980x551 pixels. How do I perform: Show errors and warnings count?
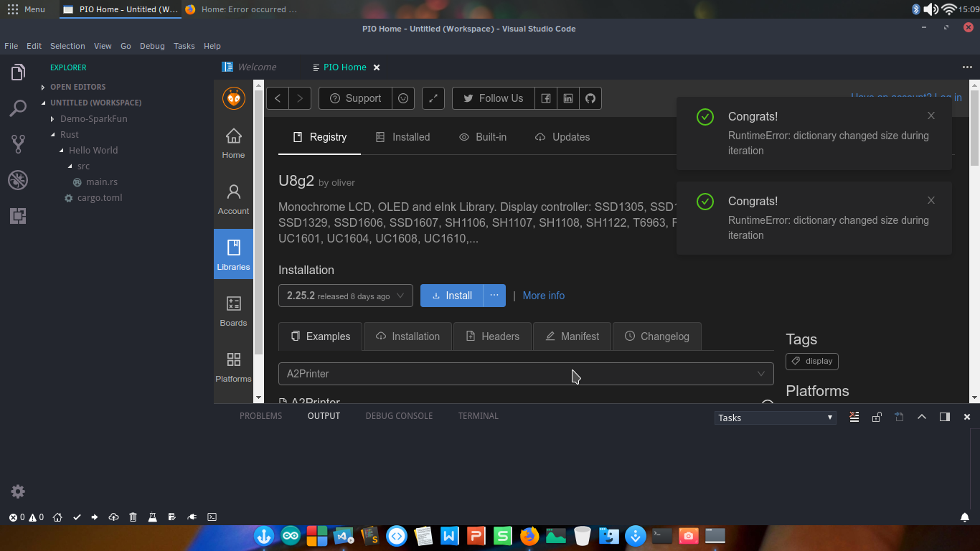[26, 517]
